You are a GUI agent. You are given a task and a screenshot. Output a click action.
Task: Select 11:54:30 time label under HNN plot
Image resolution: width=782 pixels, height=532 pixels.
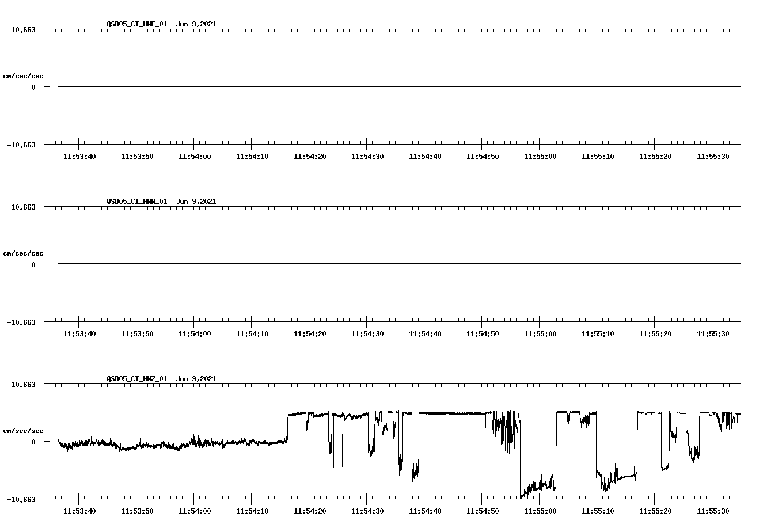367,333
